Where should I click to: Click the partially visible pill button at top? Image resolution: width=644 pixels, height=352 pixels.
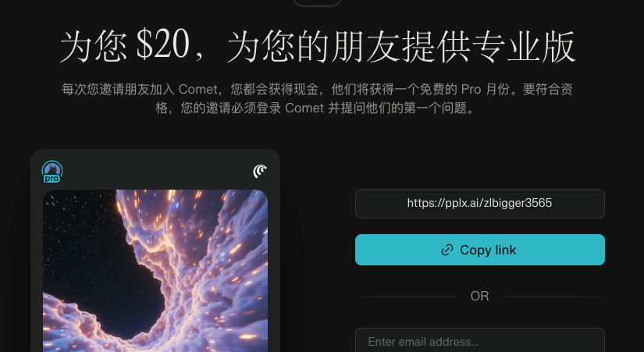point(317,2)
